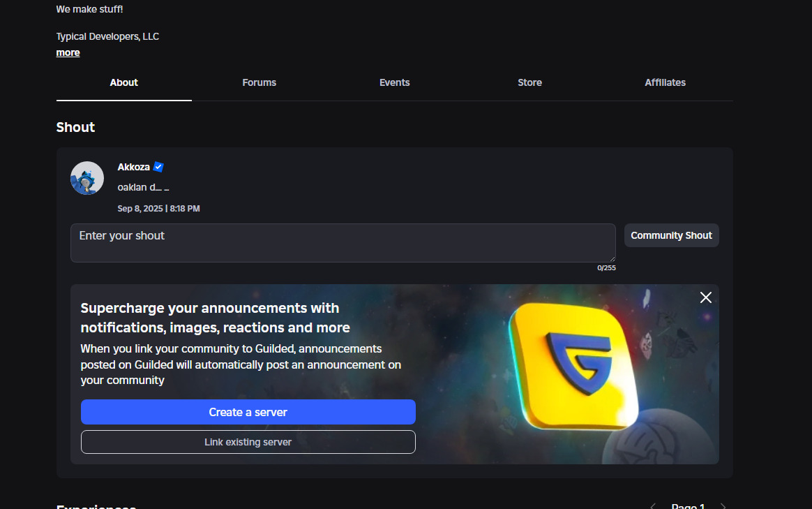Click the shout timestamp Sep 8, 2025
The height and width of the screenshot is (509, 812).
[158, 208]
